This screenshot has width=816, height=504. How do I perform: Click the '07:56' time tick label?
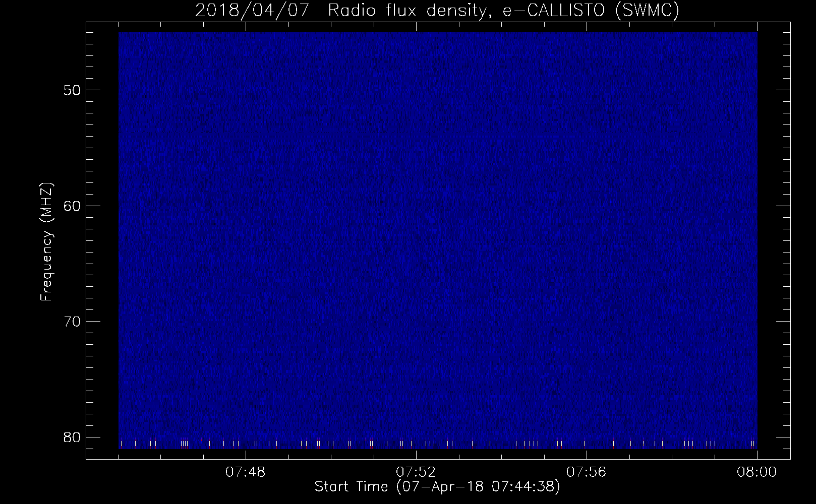tap(587, 472)
